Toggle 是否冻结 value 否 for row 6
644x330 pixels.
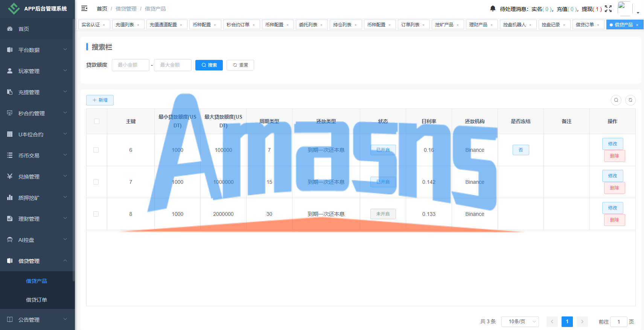[x=521, y=150]
